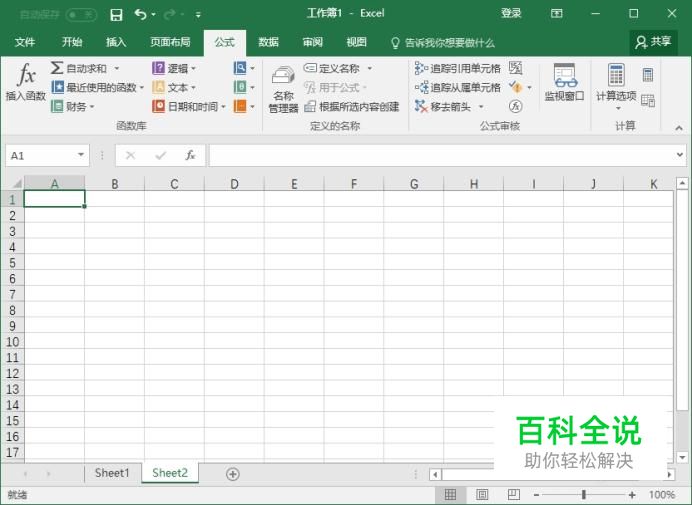Move the zoom slider handle
The height and width of the screenshot is (505, 692).
[584, 494]
